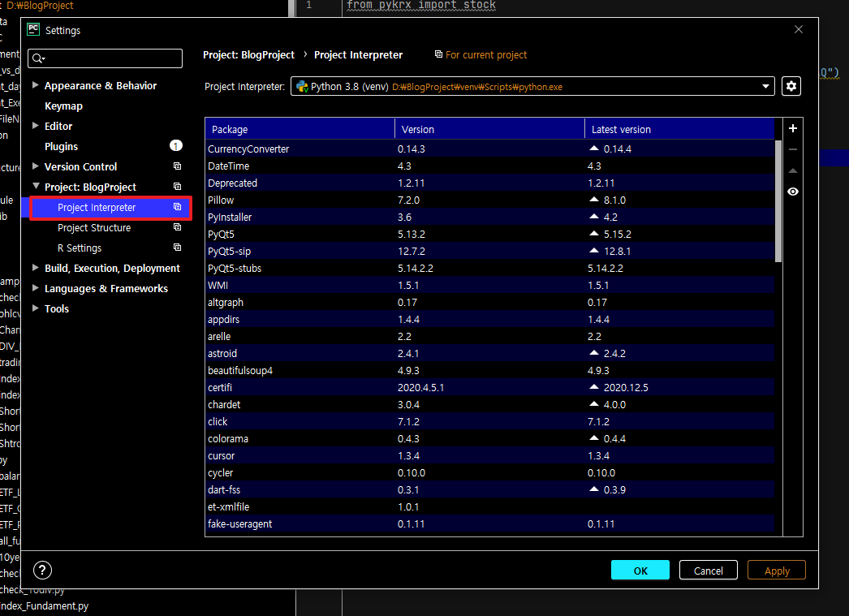Click the update arrow in the dart-fss row
Viewport: 849px width, 616px height.
click(594, 489)
